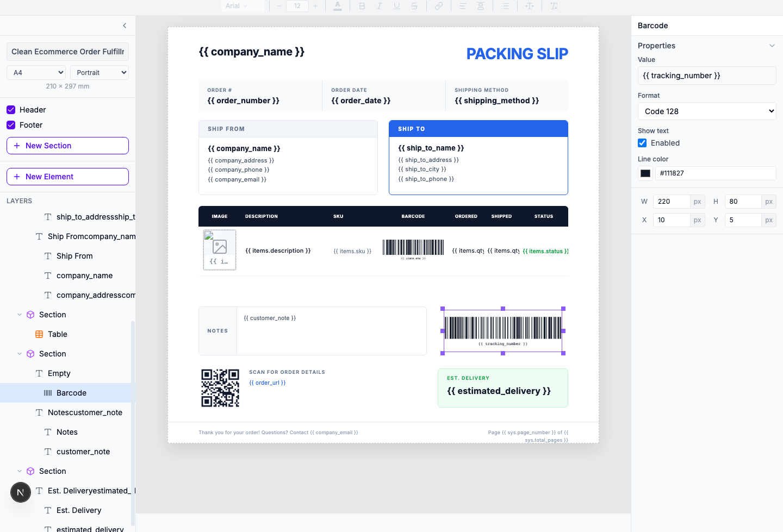Screen dimensions: 783x532
Task: Select the Table layer
Action: pyautogui.click(x=58, y=334)
